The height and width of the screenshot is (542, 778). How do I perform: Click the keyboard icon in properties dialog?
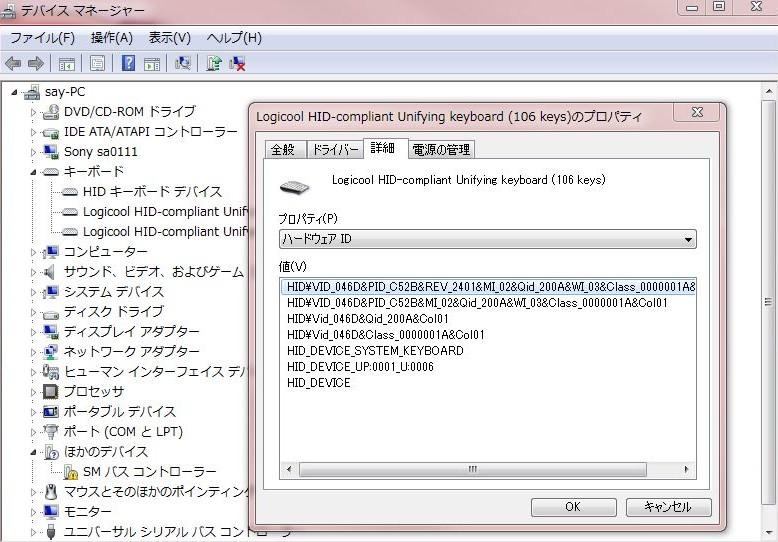(x=294, y=187)
